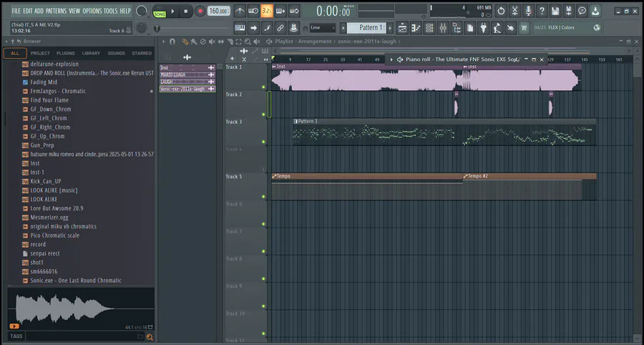
Task: Select MARIO LUAGH clip in picker
Action: 187,74
